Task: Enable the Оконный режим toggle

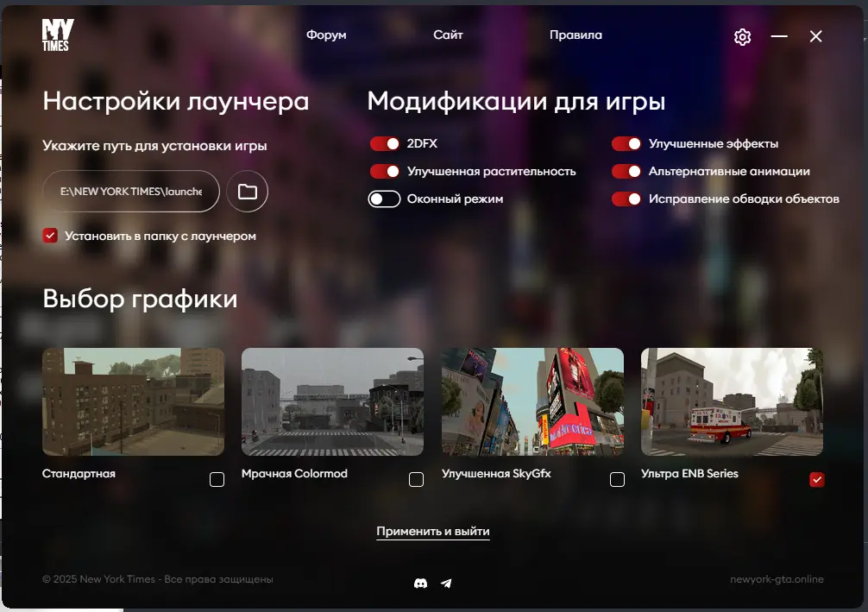Action: coord(385,199)
